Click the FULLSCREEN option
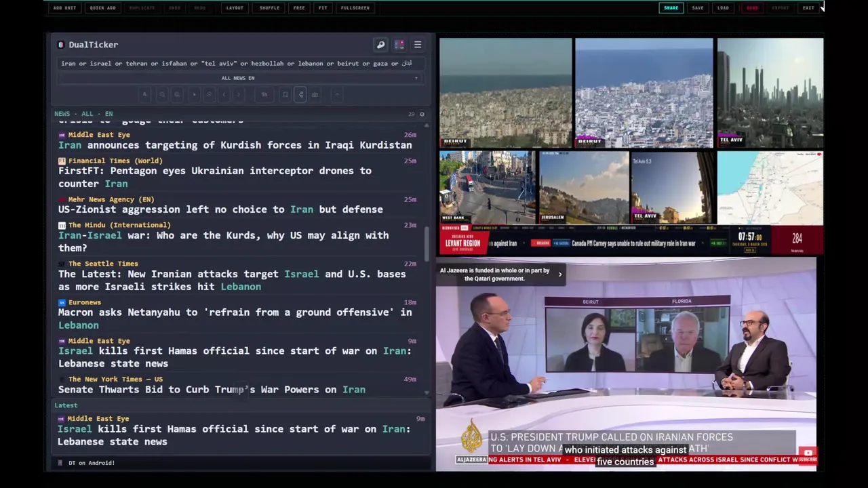868x488 pixels. [355, 8]
